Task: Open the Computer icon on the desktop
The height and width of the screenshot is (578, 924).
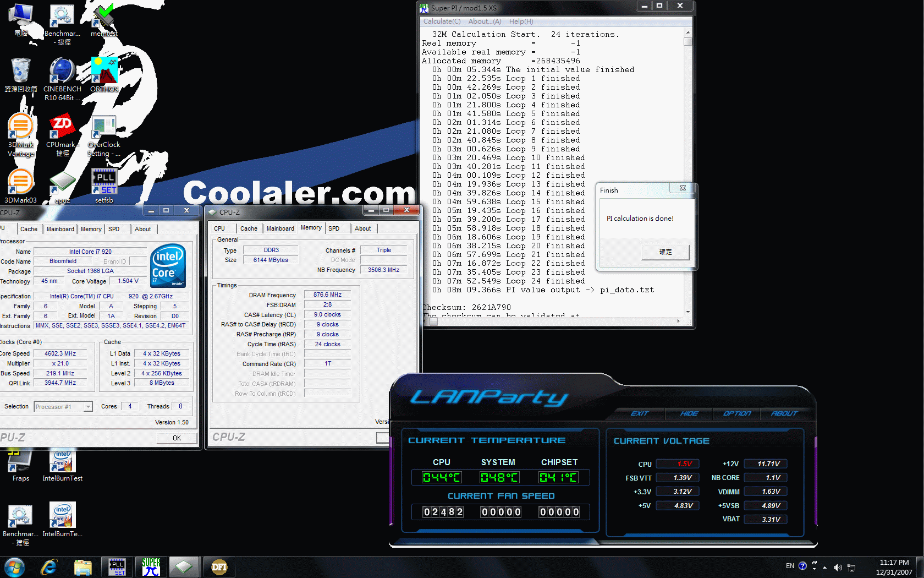Action: pyautogui.click(x=21, y=20)
